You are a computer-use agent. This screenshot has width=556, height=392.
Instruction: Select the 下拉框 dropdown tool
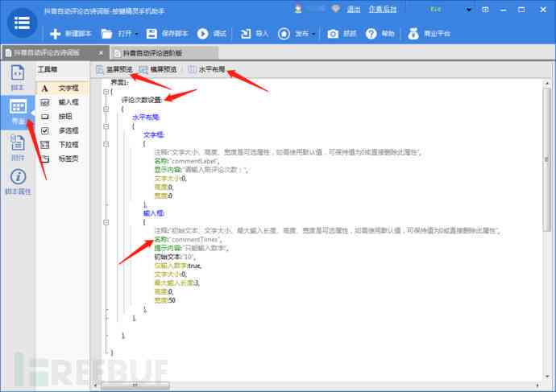pyautogui.click(x=62, y=145)
